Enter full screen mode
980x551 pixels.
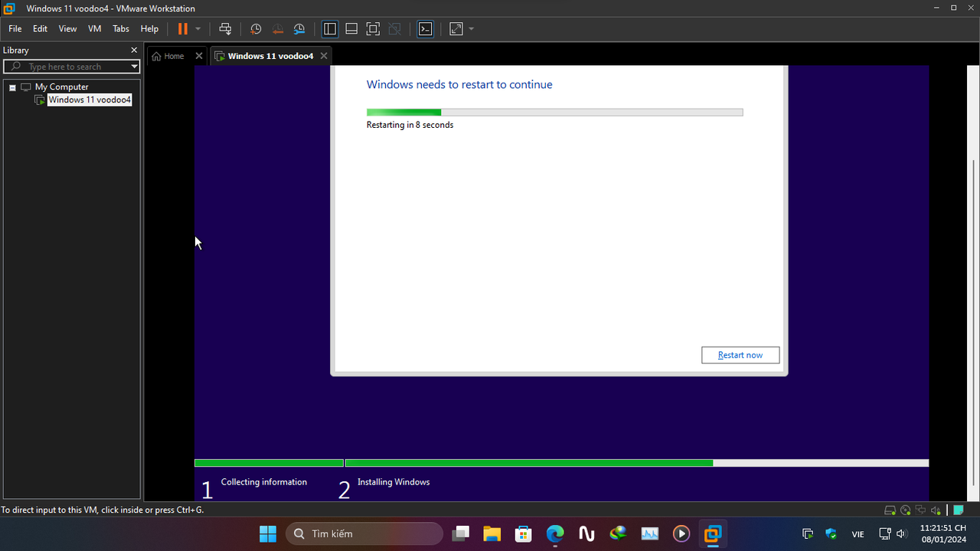click(x=373, y=28)
